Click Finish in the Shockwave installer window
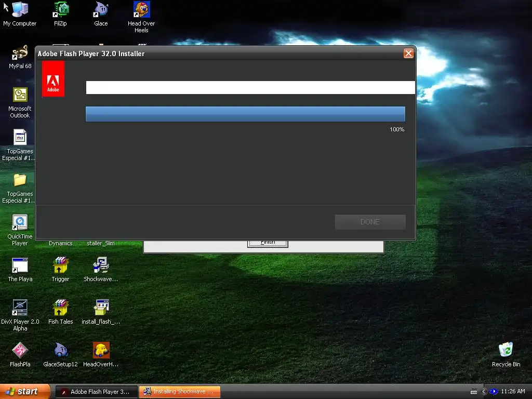 tap(268, 243)
